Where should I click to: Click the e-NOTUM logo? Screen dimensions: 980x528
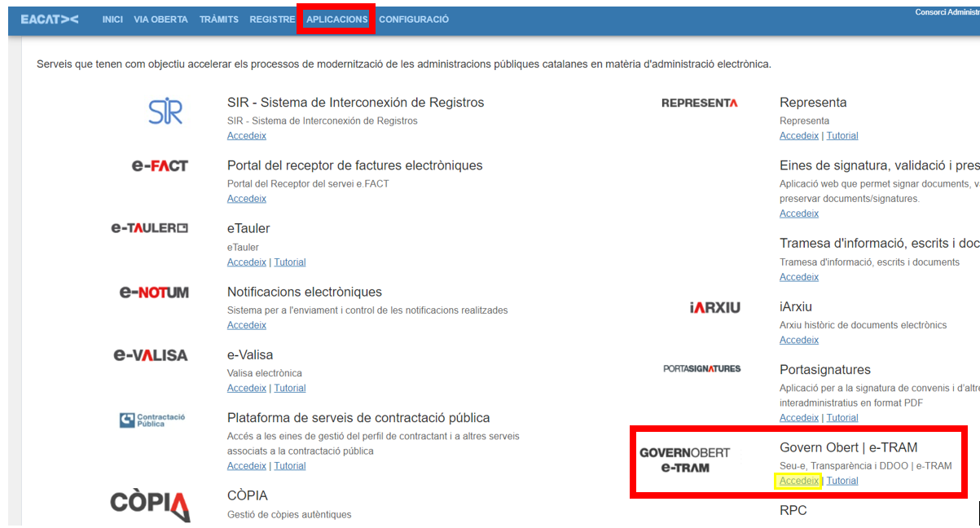[154, 292]
